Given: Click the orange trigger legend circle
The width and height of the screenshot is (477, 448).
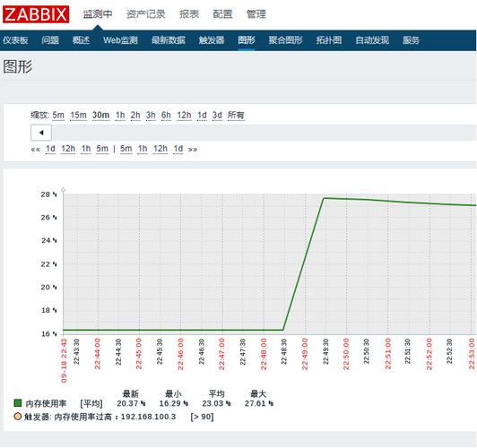Looking at the screenshot, I should (18, 416).
